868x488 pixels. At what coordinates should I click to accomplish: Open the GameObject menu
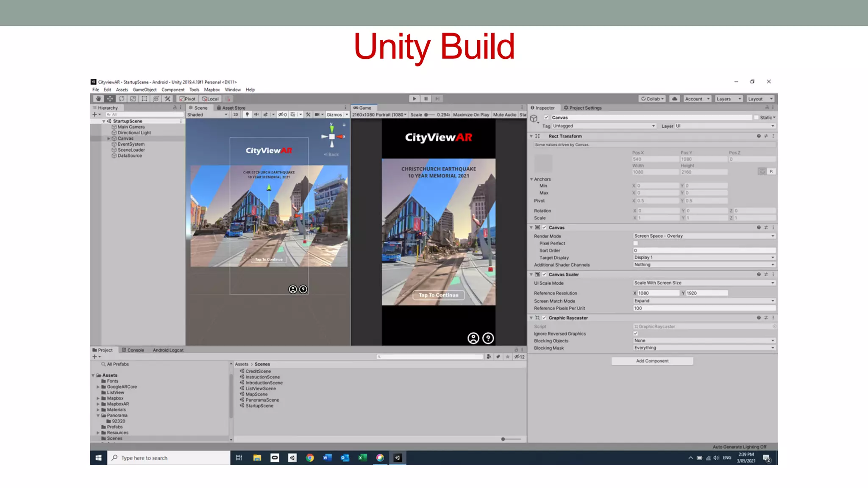[145, 90]
